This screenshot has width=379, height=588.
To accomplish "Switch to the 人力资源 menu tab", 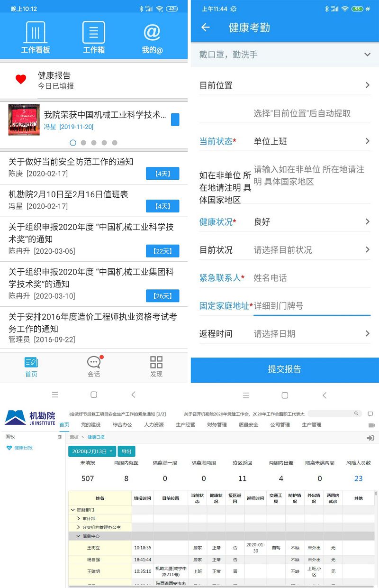I will coord(154,425).
